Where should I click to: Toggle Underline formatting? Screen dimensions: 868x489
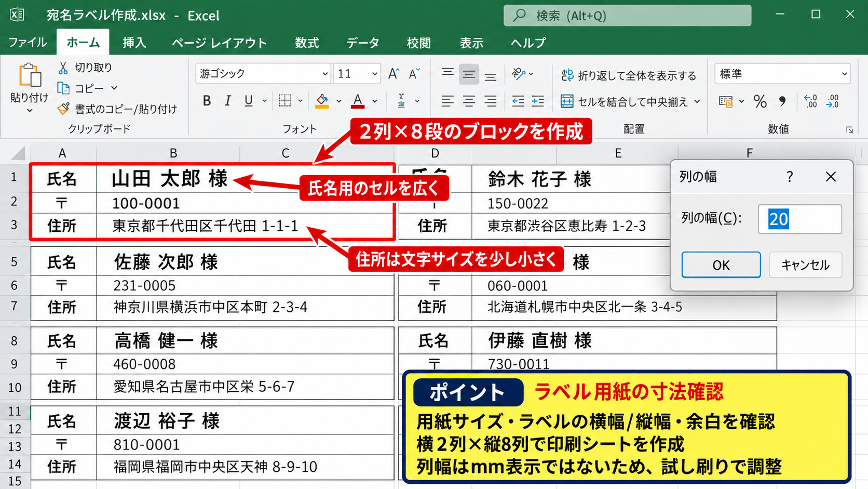[249, 101]
